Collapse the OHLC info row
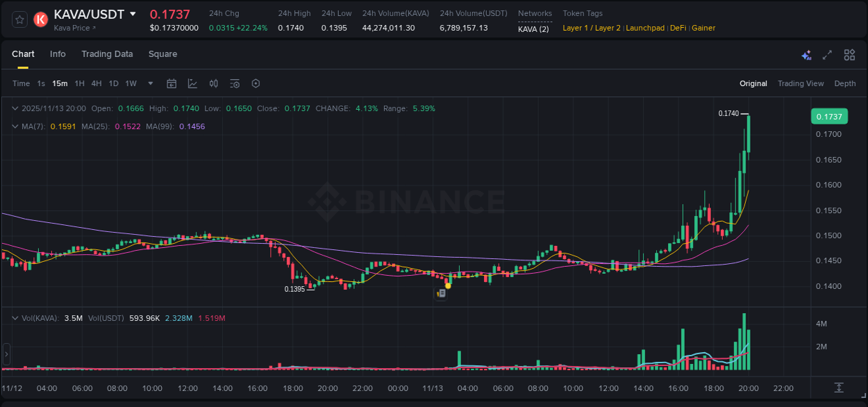Image resolution: width=868 pixels, height=407 pixels. (15, 108)
